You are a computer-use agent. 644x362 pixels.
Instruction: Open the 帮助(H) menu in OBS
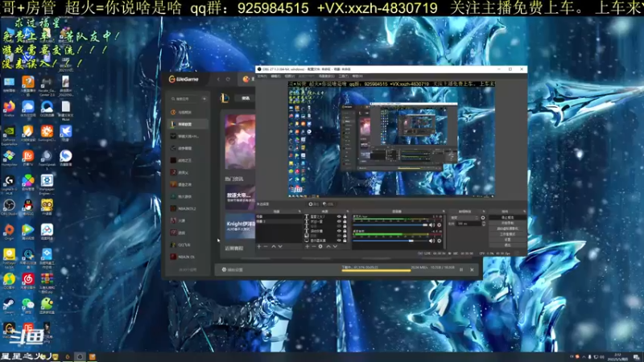[x=357, y=76]
